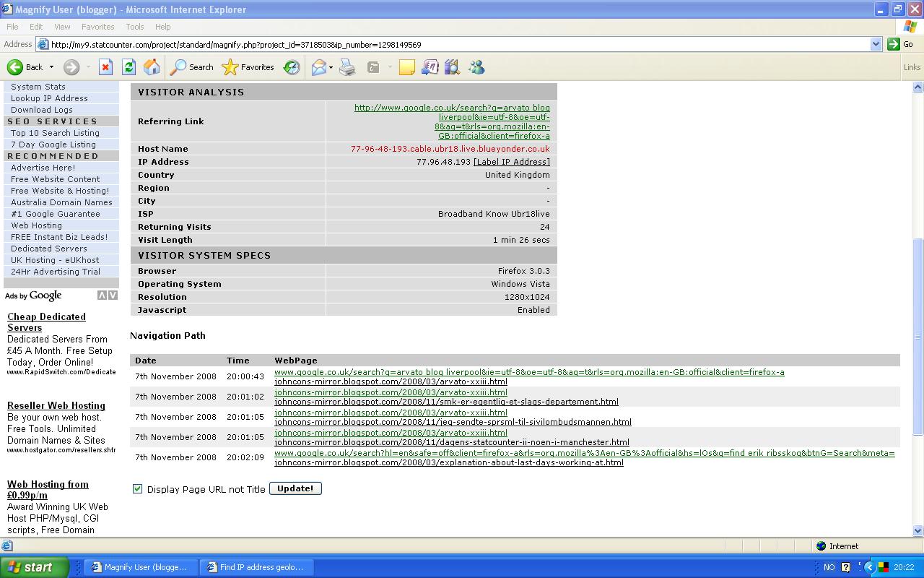Expand the Mail button dropdown arrow
The height and width of the screenshot is (578, 924).
tap(331, 67)
